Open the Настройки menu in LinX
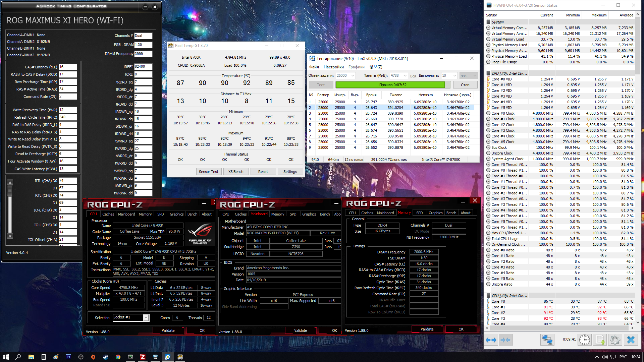Screen dimensions: 644x362 [x=333, y=67]
